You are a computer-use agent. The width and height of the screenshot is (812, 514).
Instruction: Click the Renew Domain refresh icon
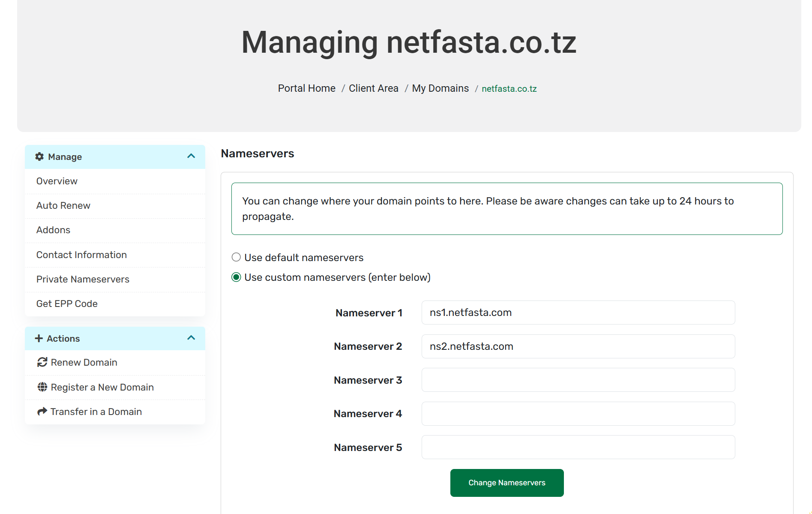[42, 362]
